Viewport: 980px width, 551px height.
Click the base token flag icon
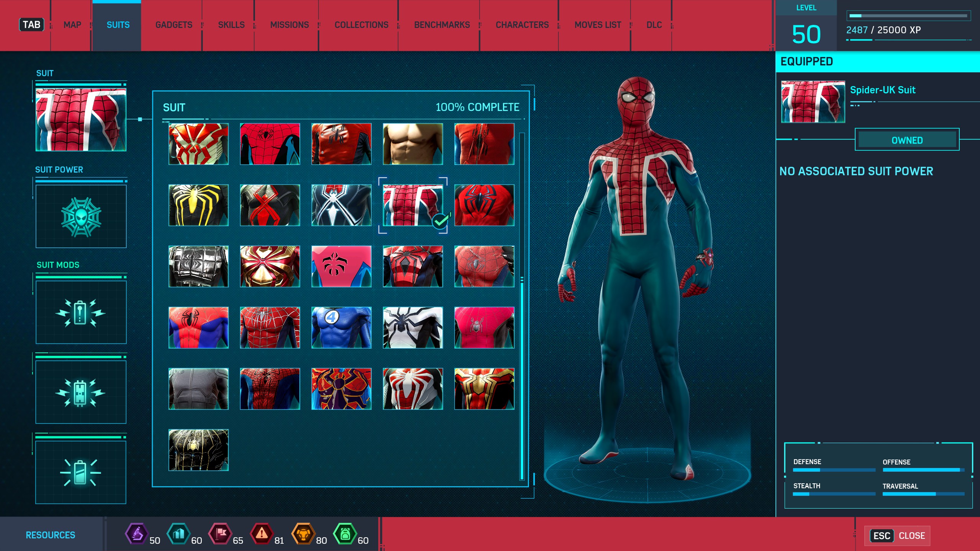220,533
